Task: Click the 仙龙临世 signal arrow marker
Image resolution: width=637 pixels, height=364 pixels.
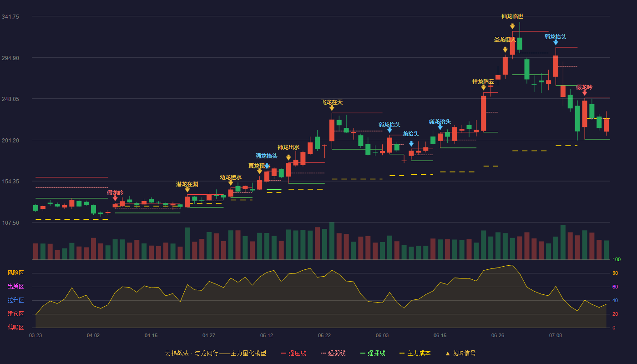Action: point(512,26)
